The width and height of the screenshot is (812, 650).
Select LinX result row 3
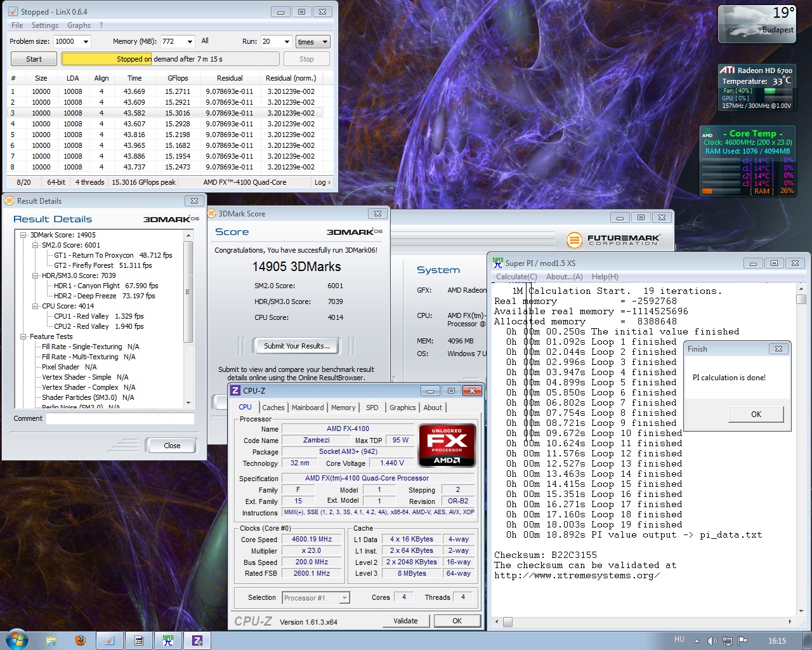[x=165, y=113]
